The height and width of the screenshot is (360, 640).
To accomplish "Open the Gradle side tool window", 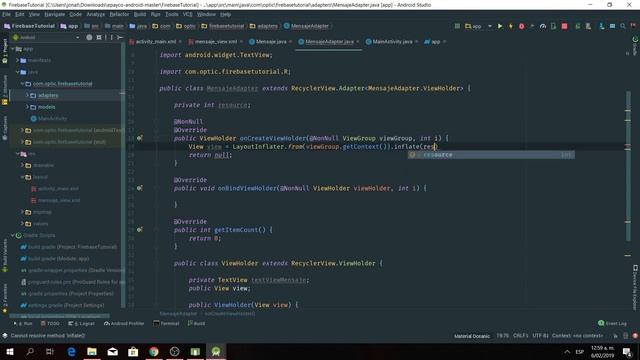I will pyautogui.click(x=635, y=46).
